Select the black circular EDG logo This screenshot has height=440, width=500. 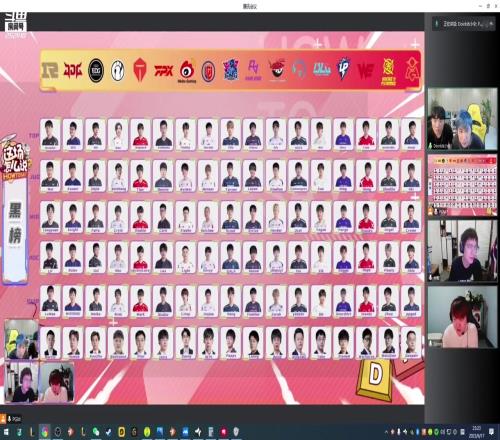tap(96, 71)
